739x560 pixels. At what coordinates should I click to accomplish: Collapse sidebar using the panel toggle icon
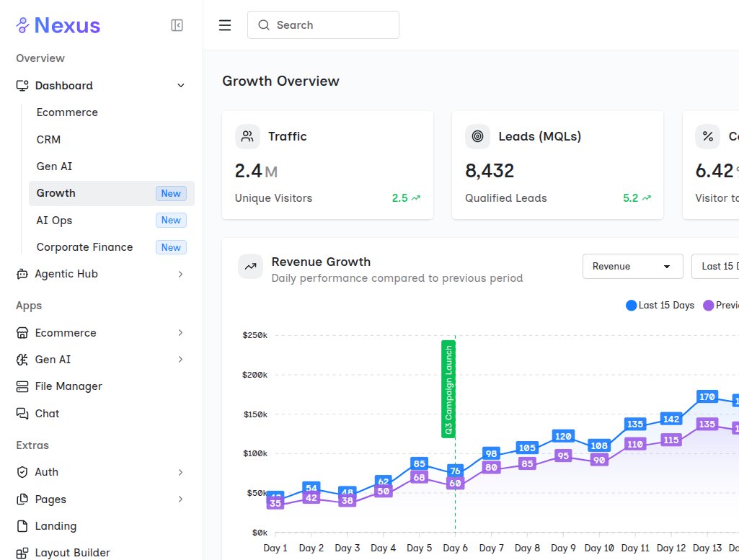tap(177, 25)
